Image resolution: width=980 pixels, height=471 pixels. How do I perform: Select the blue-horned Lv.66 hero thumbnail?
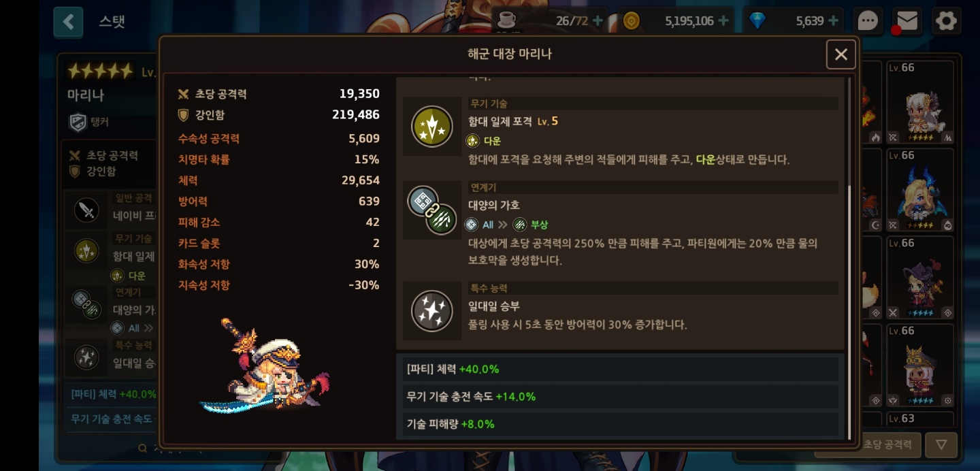click(920, 190)
